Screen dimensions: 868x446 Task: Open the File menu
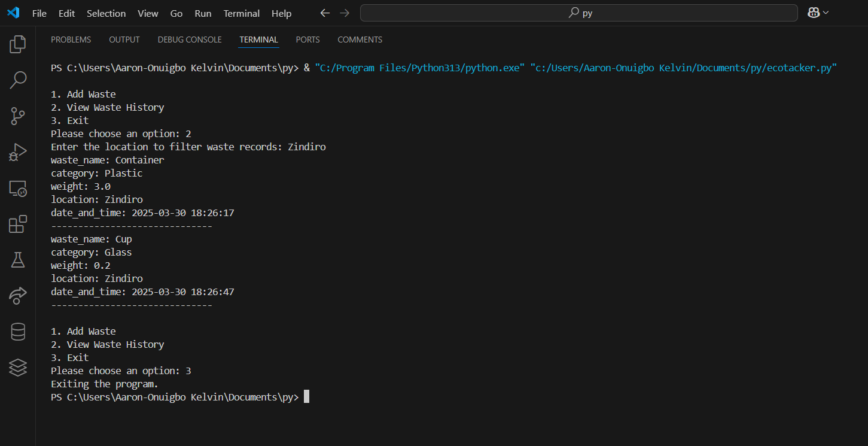pyautogui.click(x=39, y=13)
